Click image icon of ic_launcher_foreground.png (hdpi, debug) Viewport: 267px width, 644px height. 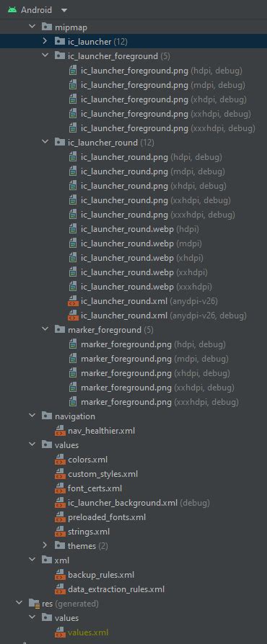pos(73,70)
